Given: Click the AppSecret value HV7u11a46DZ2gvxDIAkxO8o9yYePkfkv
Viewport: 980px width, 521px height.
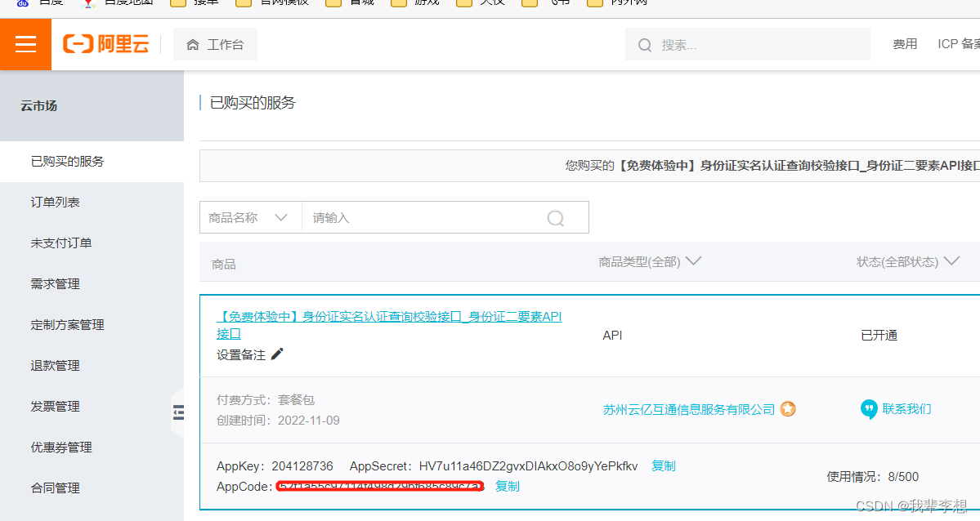Looking at the screenshot, I should [x=528, y=466].
